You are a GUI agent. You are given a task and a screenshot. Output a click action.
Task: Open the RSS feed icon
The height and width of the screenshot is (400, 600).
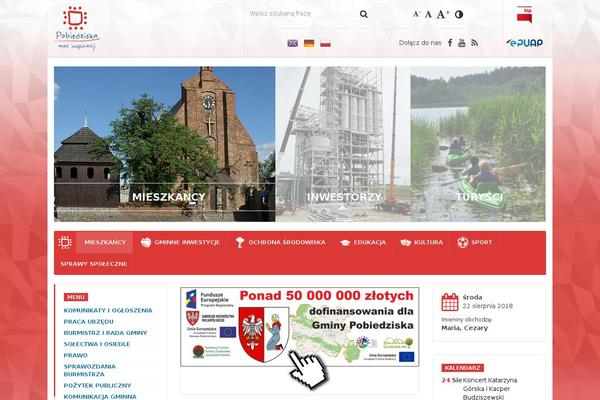click(474, 43)
